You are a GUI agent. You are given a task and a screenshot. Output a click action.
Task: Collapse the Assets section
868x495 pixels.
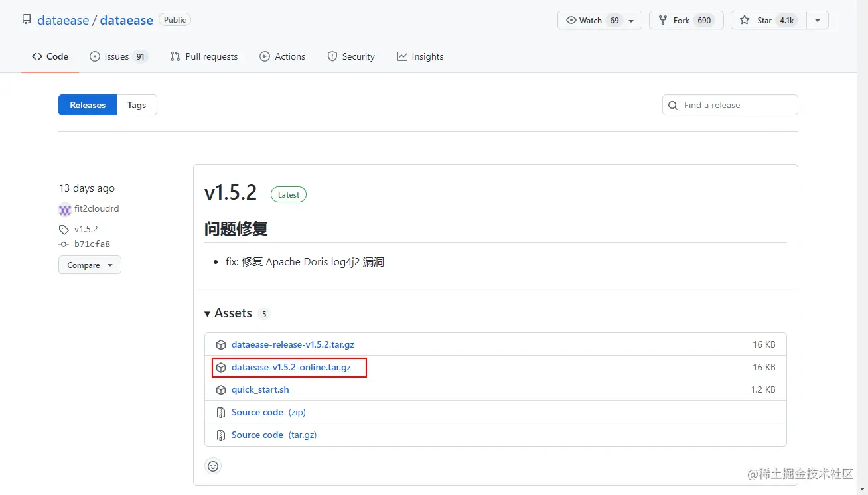click(x=228, y=313)
